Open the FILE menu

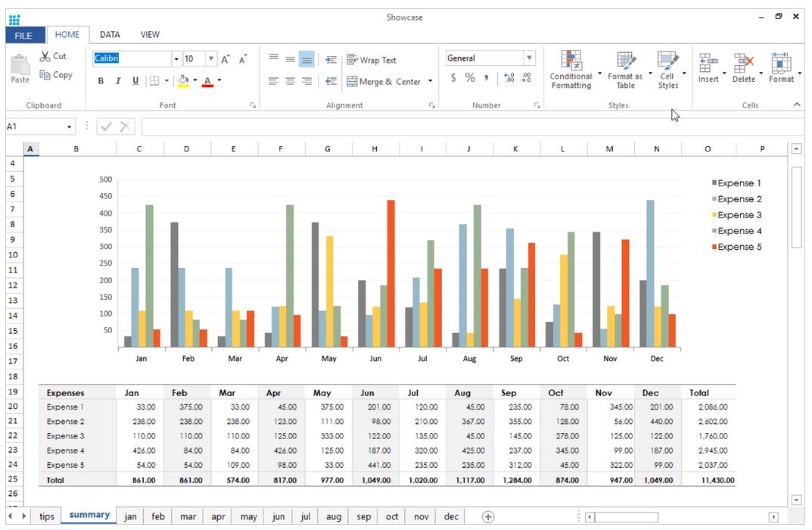(x=23, y=36)
